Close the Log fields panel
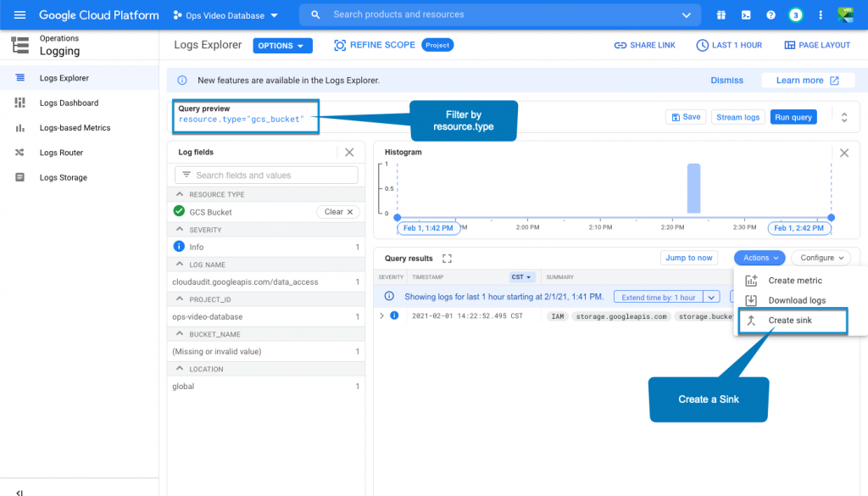Image resolution: width=868 pixels, height=496 pixels. [349, 153]
